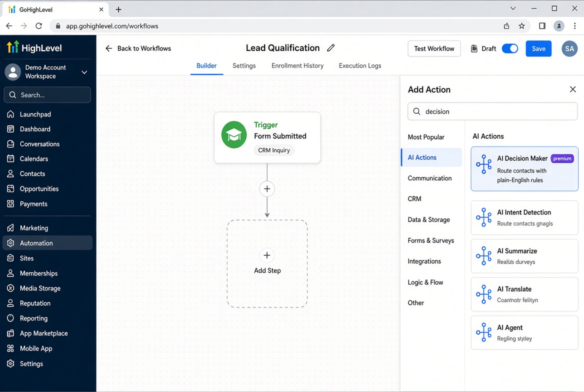Choose the AI Summarize action
The height and width of the screenshot is (392, 584).
tap(524, 256)
